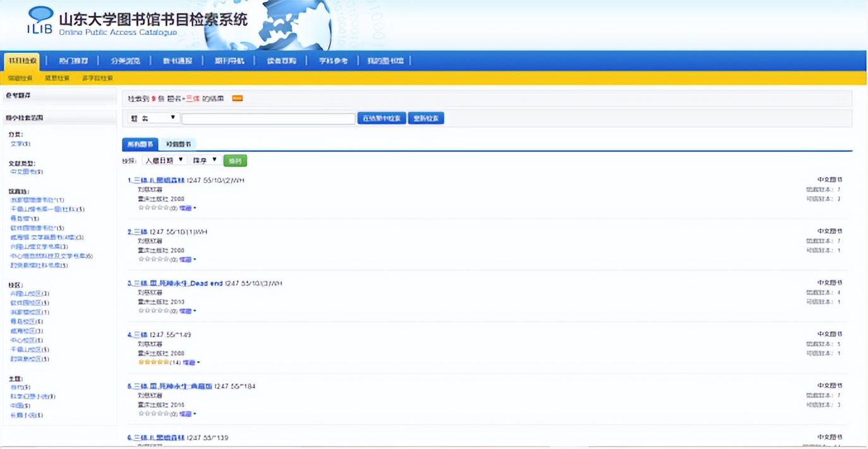Expand holdings info for the first result
This screenshot has width=868, height=449.
coord(188,207)
